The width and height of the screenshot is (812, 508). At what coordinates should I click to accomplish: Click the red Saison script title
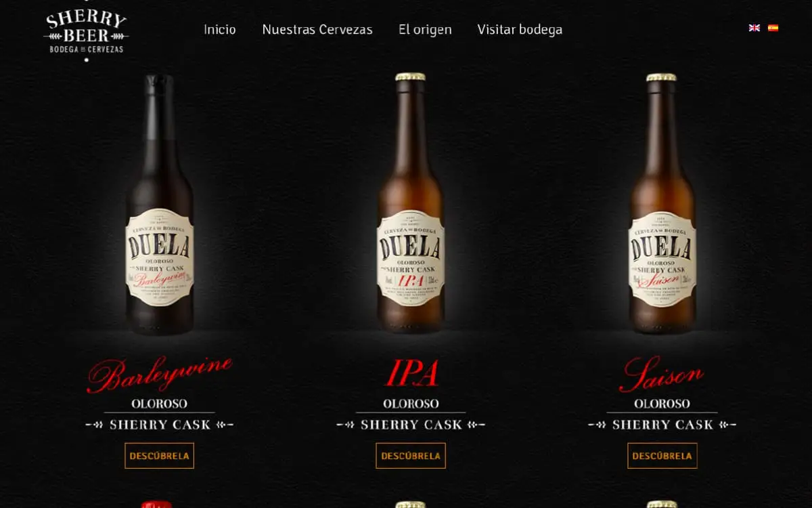click(662, 374)
